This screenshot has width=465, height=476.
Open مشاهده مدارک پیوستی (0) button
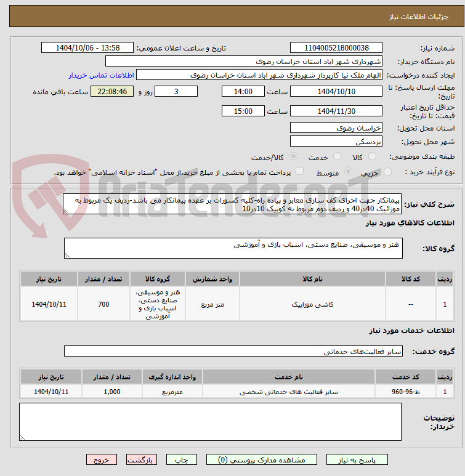click(262, 459)
